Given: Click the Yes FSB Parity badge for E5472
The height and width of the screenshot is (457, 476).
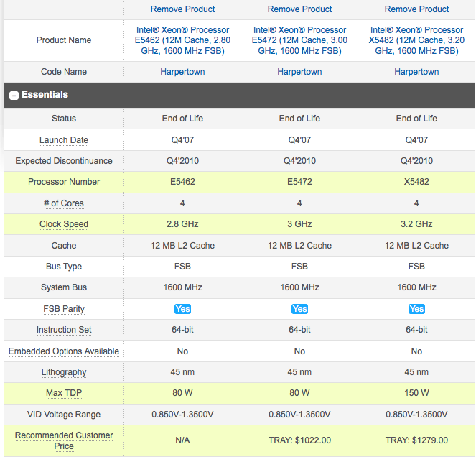Looking at the screenshot, I should [299, 309].
